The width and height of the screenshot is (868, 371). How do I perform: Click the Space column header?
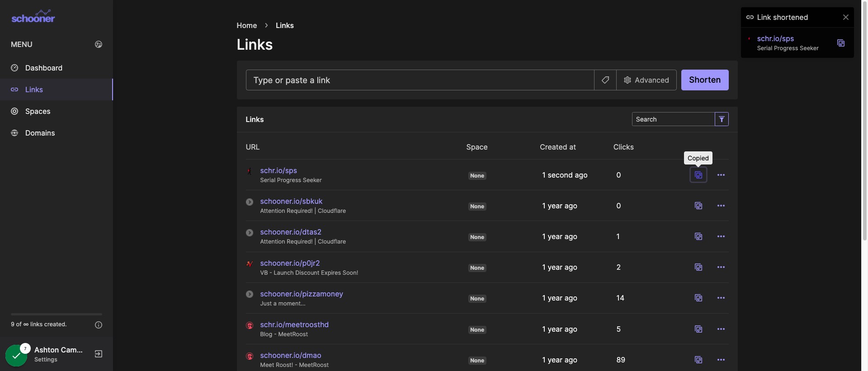(477, 147)
